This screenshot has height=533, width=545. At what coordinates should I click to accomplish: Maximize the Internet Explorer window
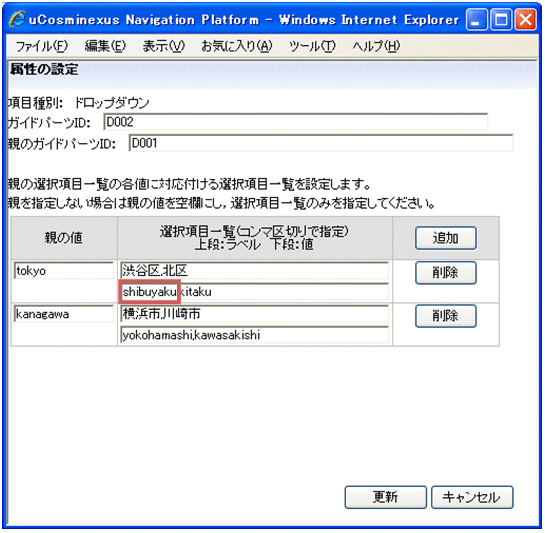click(x=501, y=19)
